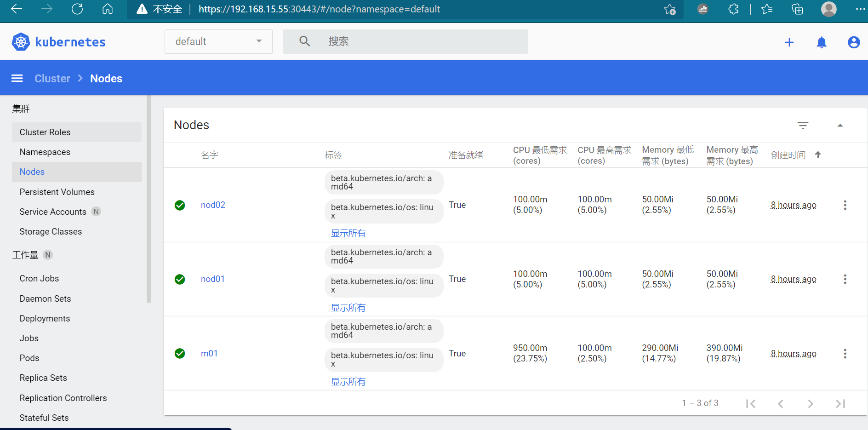Viewport: 868px width, 430px height.
Task: Click the browser back arrow
Action: [x=17, y=9]
